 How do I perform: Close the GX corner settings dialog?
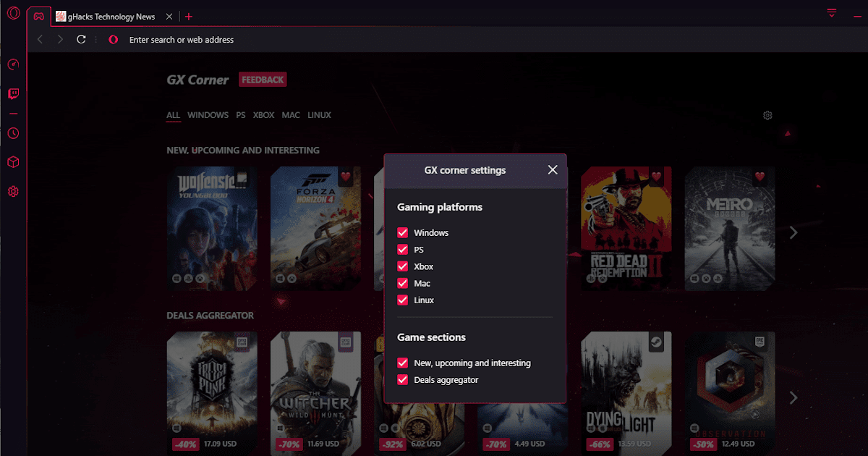(x=553, y=170)
